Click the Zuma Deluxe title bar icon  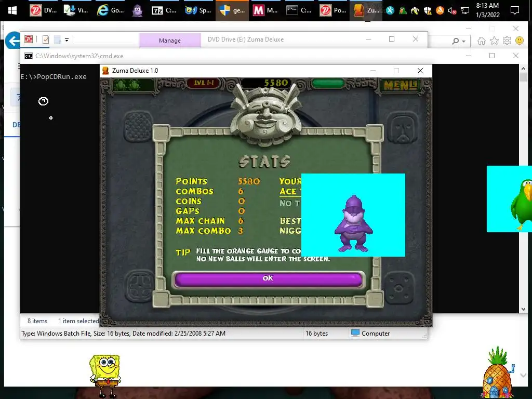click(x=105, y=71)
